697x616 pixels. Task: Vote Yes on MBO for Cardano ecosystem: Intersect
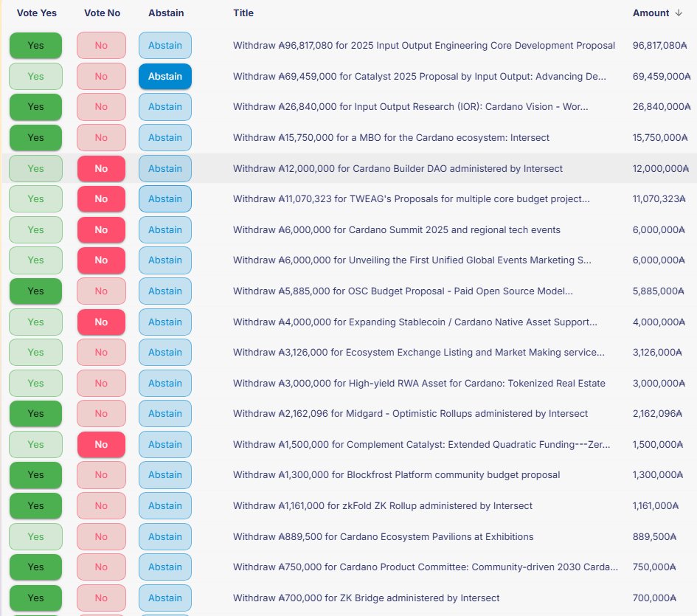35,138
